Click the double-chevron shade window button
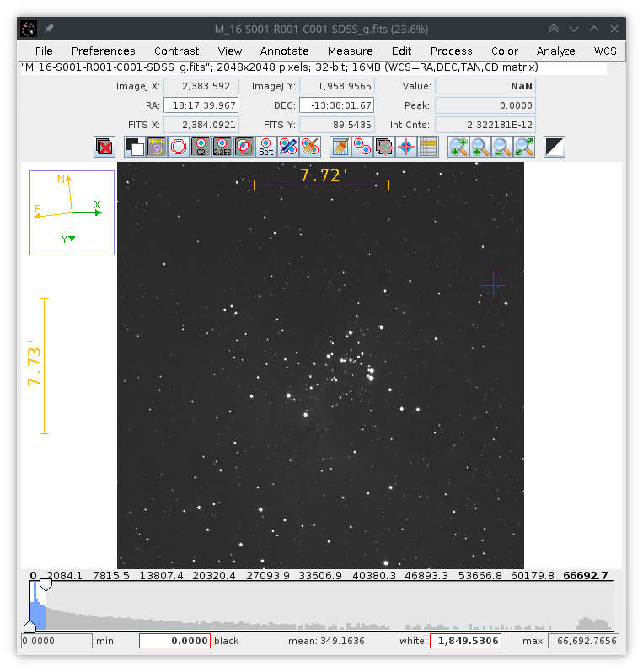The width and height of the screenshot is (643, 672). (554, 29)
